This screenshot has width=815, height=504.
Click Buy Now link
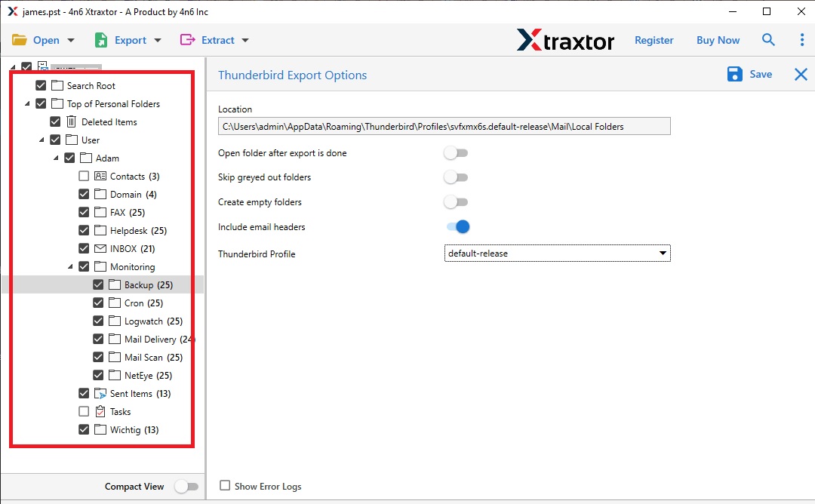[717, 40]
